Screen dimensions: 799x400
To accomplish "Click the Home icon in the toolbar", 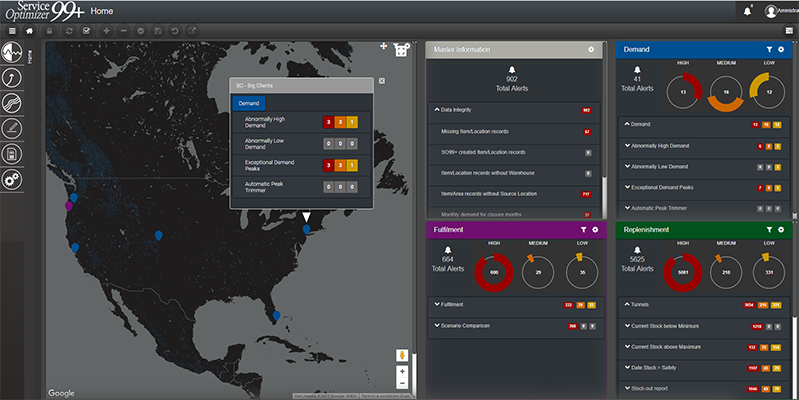I will tap(30, 31).
